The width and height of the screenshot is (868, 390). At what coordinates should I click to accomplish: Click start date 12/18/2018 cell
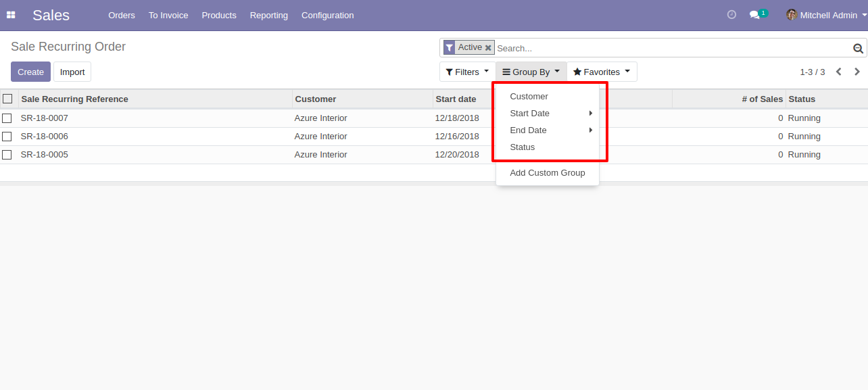click(x=457, y=118)
